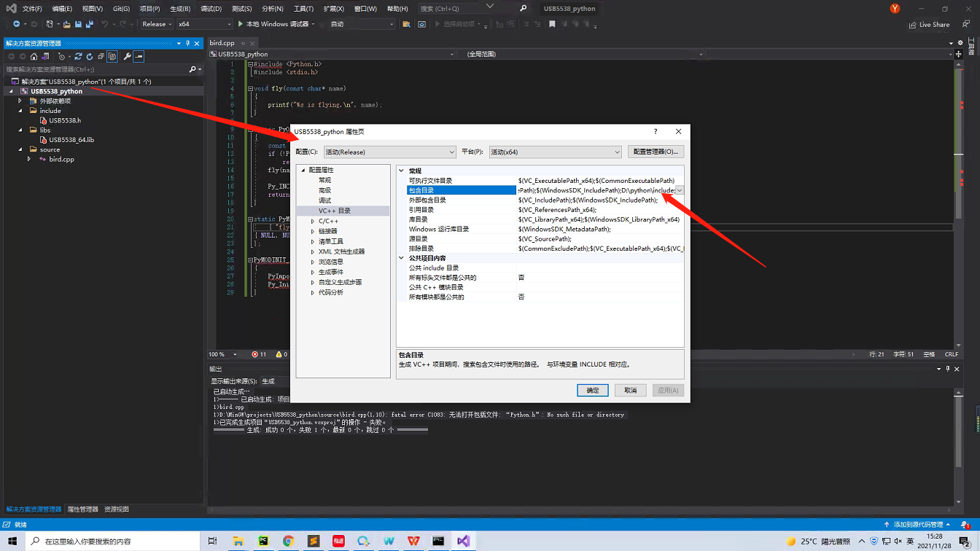Image resolution: width=980 pixels, height=551 pixels.
Task: Click the Home icon in Solution Explorer toolbar
Action: (34, 55)
